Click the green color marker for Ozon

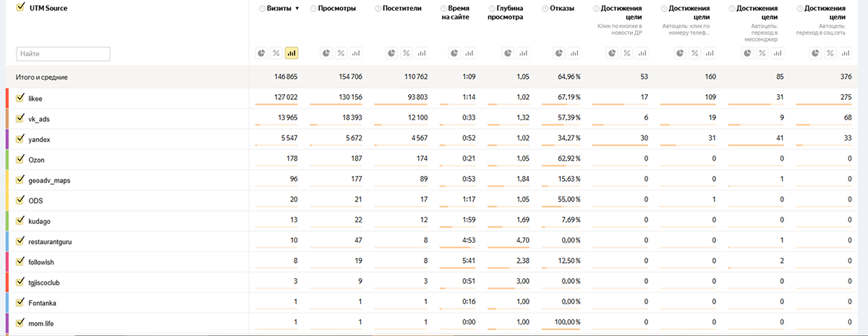[x=7, y=159]
